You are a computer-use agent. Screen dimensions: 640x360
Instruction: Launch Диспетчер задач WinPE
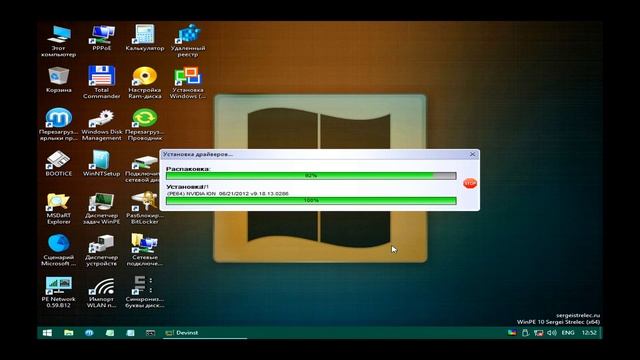[102, 208]
